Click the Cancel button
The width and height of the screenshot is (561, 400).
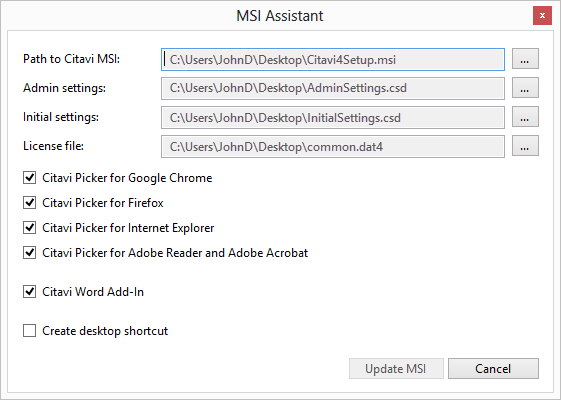click(x=493, y=369)
